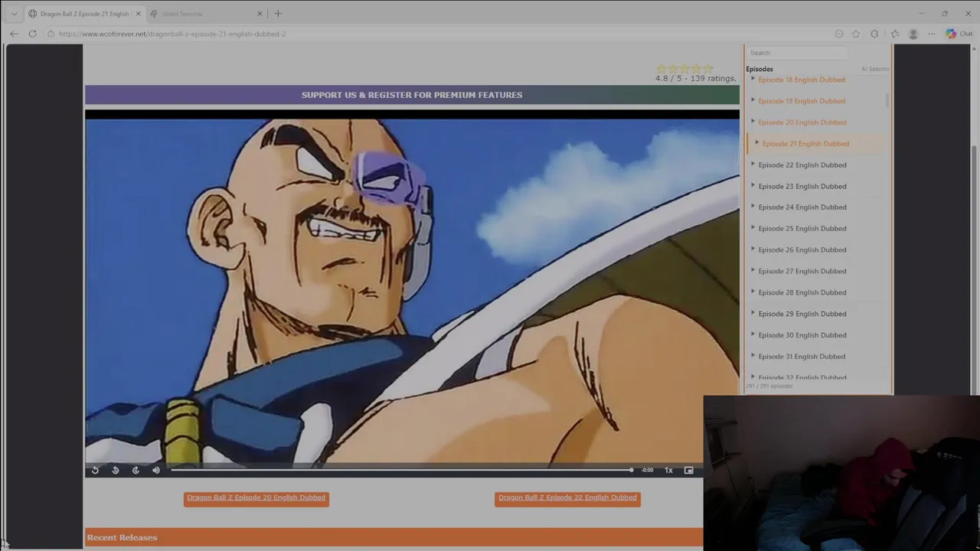Open Episode 29 English Dubbed
Image resolution: width=980 pixels, height=551 pixels.
pyautogui.click(x=802, y=314)
